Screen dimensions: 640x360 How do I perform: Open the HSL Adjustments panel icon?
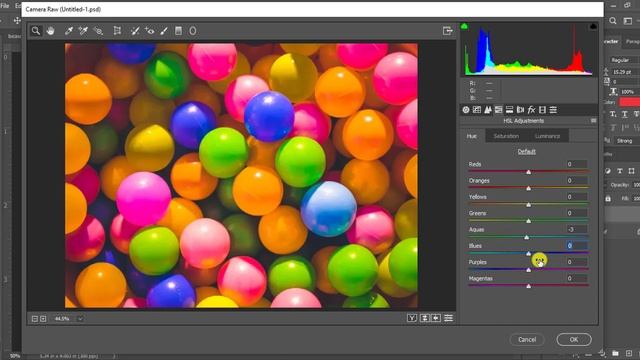(x=498, y=110)
